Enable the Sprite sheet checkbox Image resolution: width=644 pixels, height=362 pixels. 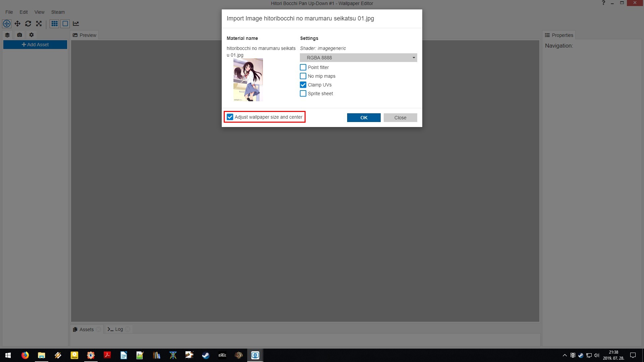pyautogui.click(x=303, y=94)
